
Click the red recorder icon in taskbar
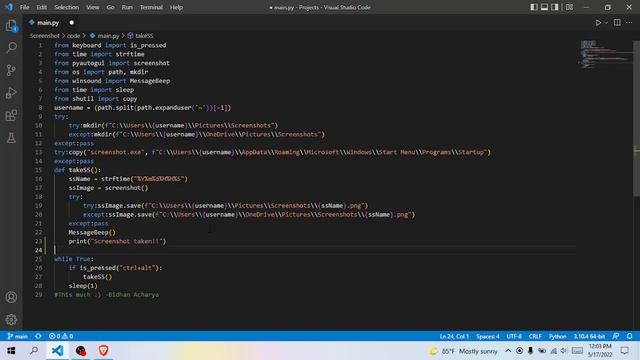(x=80, y=351)
